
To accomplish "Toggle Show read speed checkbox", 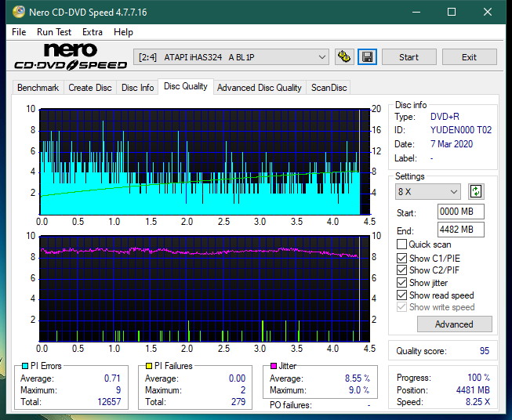I will pyautogui.click(x=401, y=295).
